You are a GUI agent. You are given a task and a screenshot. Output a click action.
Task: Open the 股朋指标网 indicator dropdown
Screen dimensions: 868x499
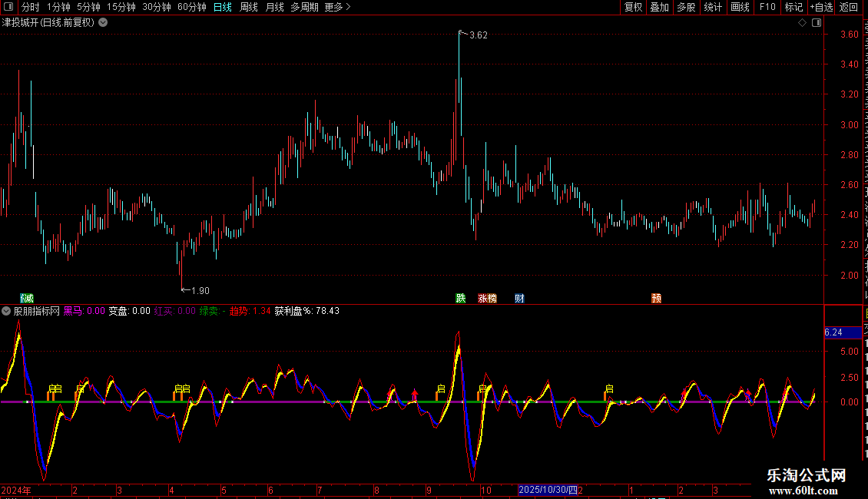tap(6, 311)
